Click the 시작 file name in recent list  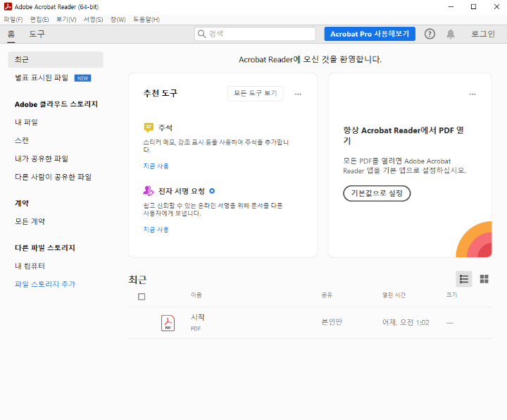coord(198,317)
